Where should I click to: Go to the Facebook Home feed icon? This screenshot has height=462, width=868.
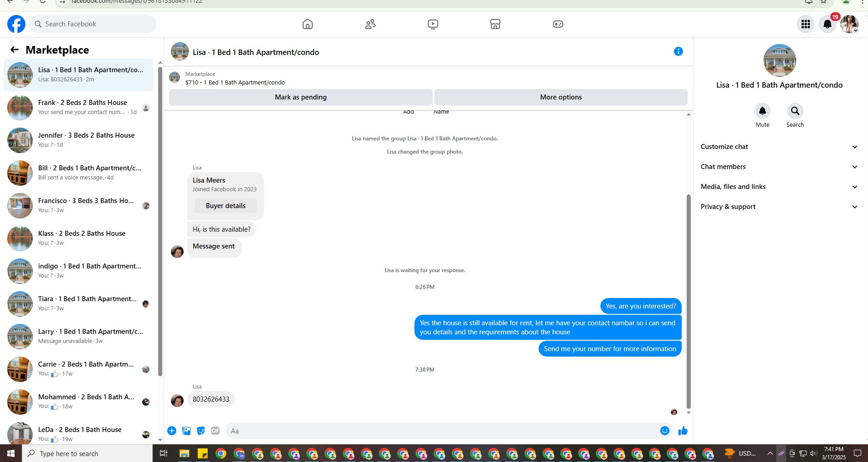click(x=308, y=24)
